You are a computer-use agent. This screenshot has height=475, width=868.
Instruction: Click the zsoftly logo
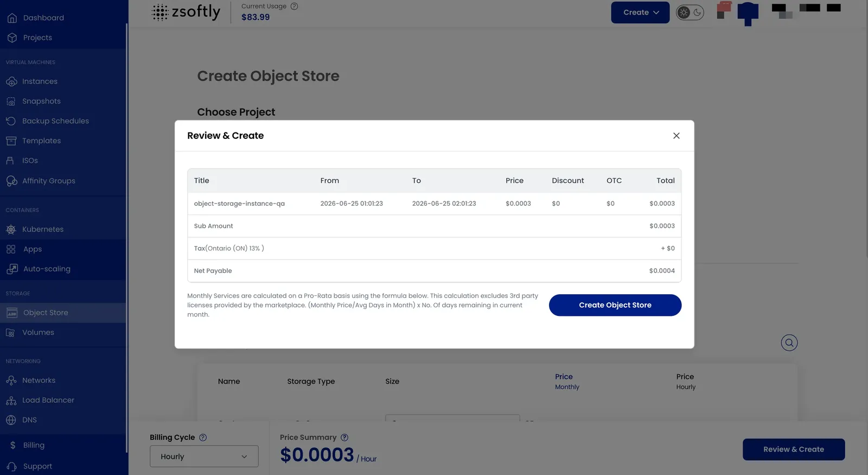[186, 12]
